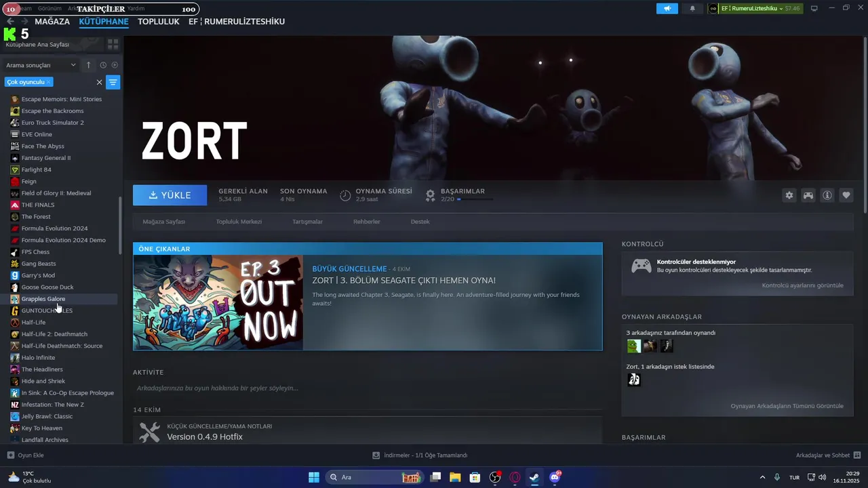
Task: Open Tartışmalar link
Action: [x=307, y=222]
